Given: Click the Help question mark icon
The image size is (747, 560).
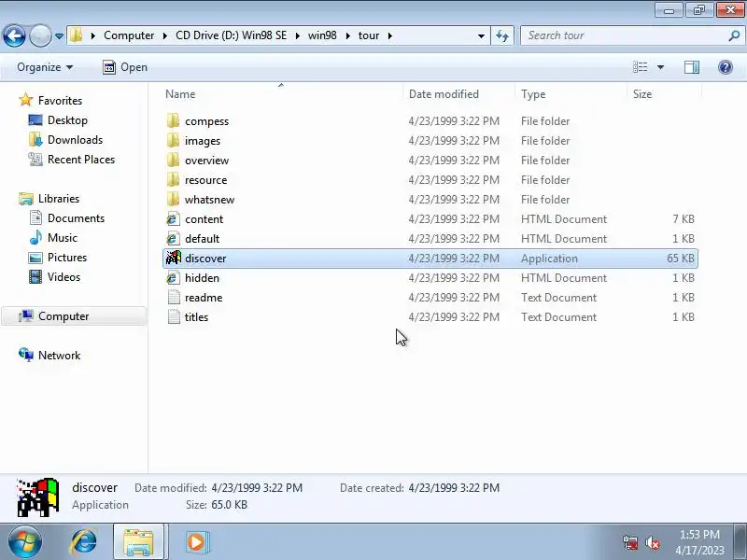Looking at the screenshot, I should point(726,67).
